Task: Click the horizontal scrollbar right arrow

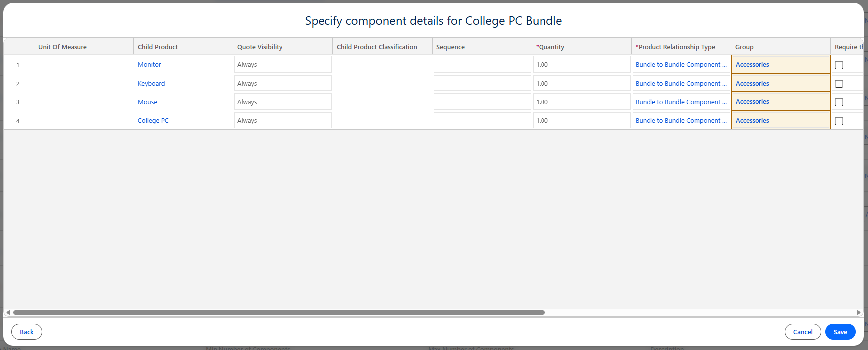Action: click(858, 312)
